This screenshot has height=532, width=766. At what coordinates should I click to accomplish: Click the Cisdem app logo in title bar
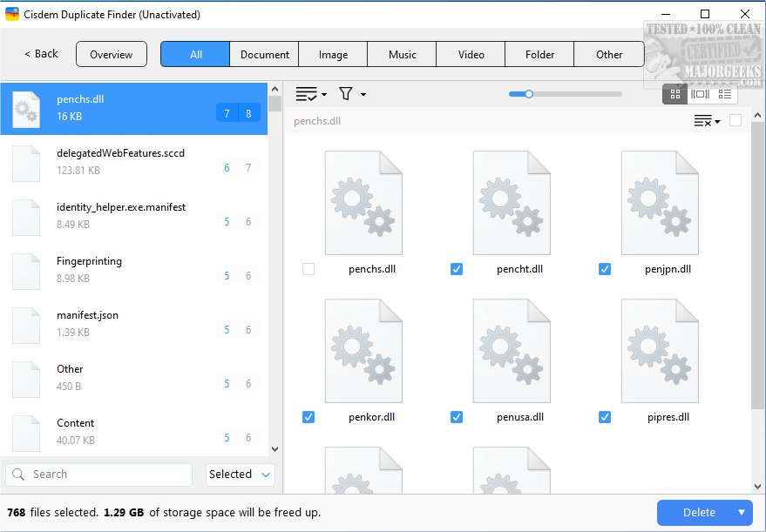12,14
